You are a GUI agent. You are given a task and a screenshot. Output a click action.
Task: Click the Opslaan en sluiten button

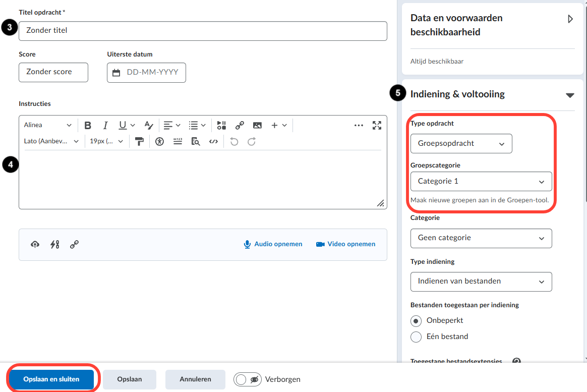51,379
